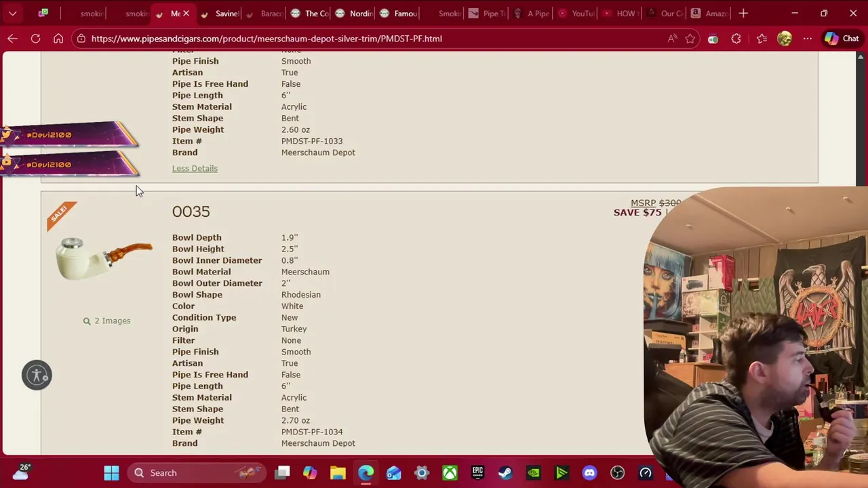
Task: Switch to the Amazon tab
Action: click(711, 13)
